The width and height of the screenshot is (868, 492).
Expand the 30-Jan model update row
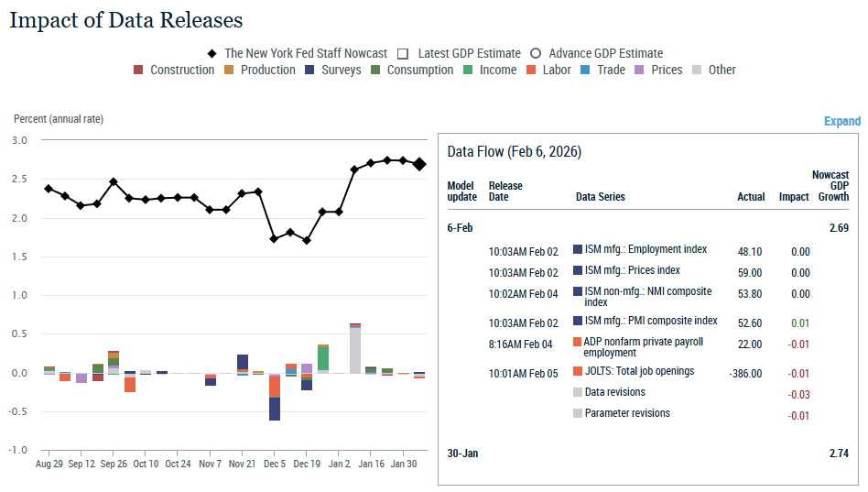461,454
